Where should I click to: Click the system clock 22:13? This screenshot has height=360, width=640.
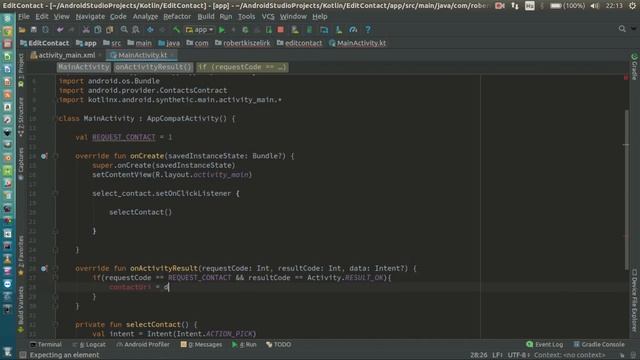(614, 6)
